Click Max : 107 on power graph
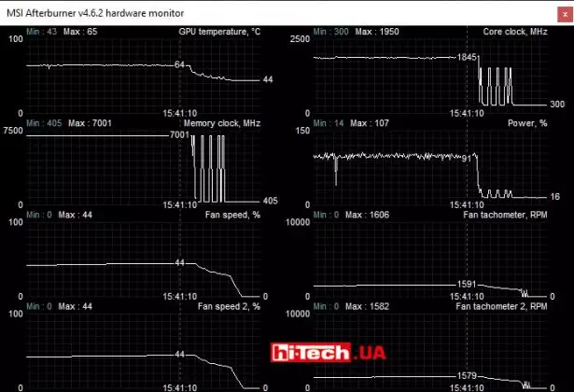Image resolution: width=574 pixels, height=392 pixels. pyautogui.click(x=370, y=123)
